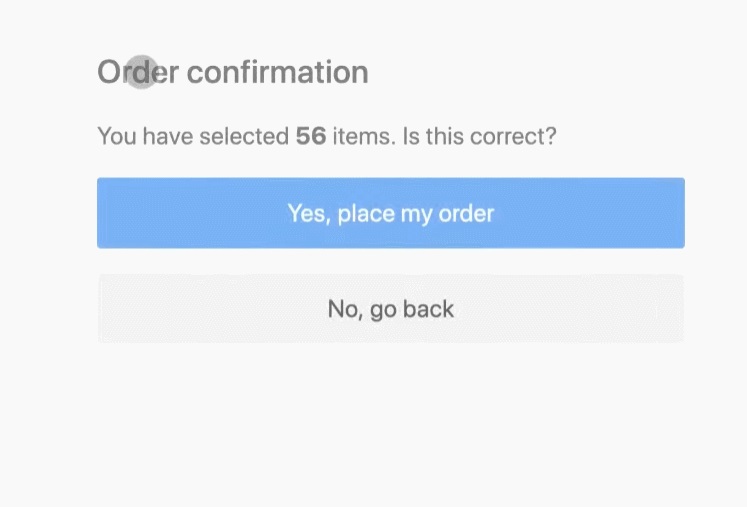Click the word 'selected' in the message
Viewport: 747px width, 507px height.
point(244,136)
